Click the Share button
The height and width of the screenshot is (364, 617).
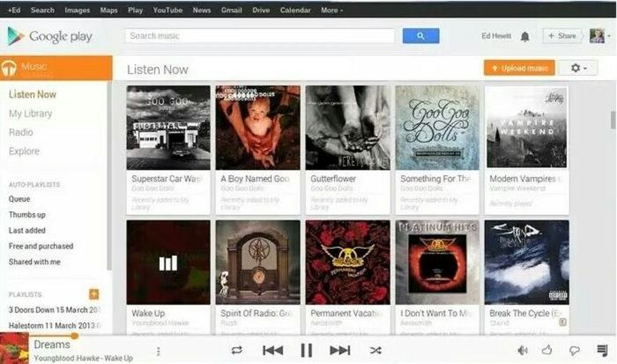[x=562, y=36]
